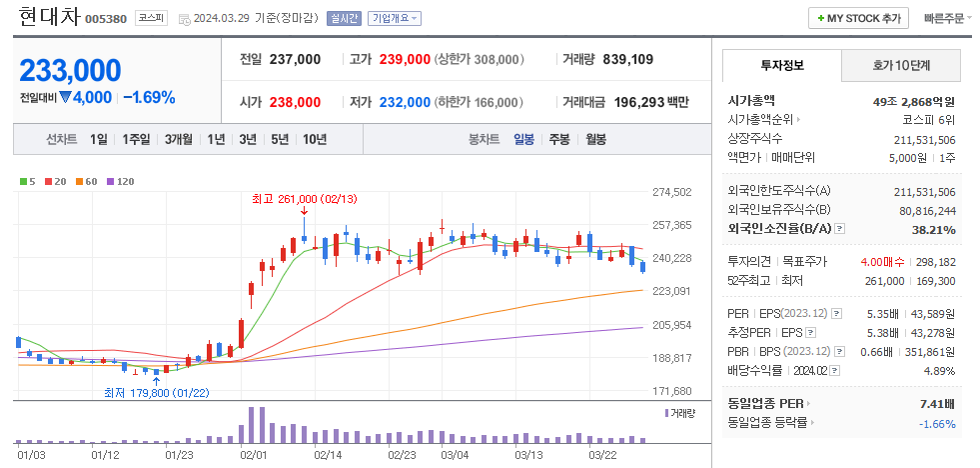Screen dimensions: 980x468
Task: Click the 동일업종 등락률 value -1.66%
Action: [937, 424]
